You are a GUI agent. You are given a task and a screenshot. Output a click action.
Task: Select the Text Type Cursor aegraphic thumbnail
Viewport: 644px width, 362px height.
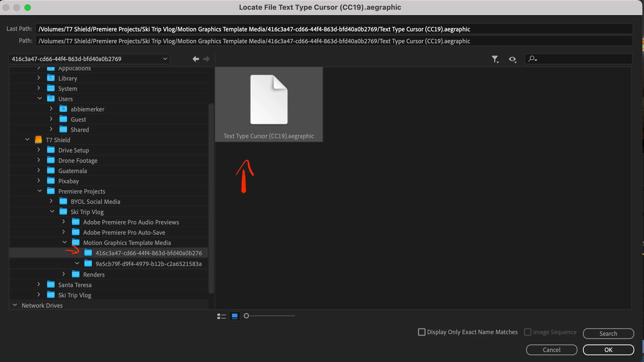[x=269, y=104]
